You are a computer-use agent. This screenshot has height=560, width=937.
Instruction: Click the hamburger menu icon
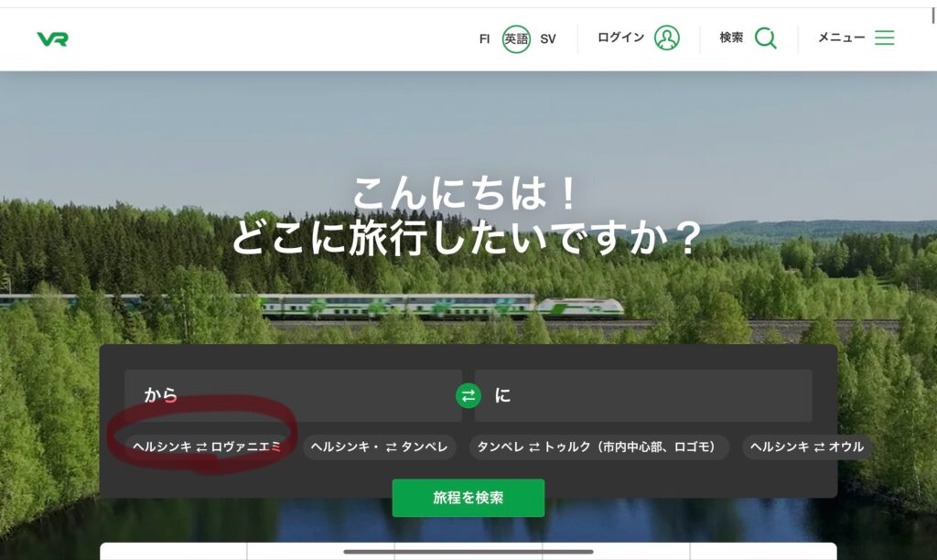click(x=885, y=38)
